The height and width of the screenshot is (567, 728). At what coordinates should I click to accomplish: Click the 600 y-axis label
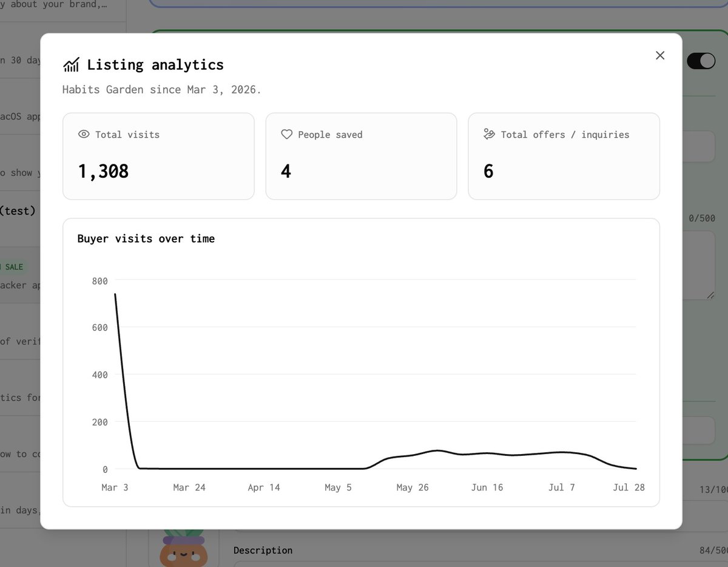[100, 327]
